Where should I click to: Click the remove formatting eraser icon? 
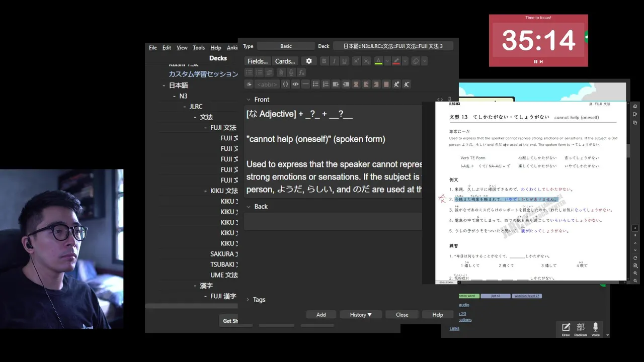coord(416,61)
